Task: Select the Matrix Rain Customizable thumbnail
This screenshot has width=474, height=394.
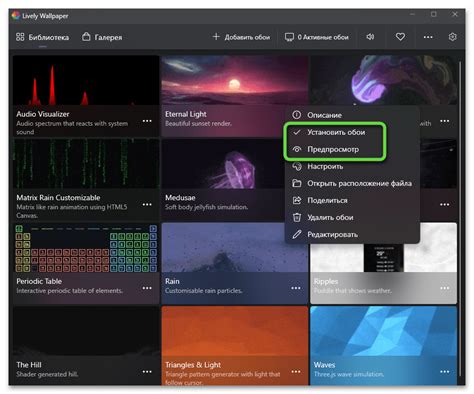Action: [86, 164]
